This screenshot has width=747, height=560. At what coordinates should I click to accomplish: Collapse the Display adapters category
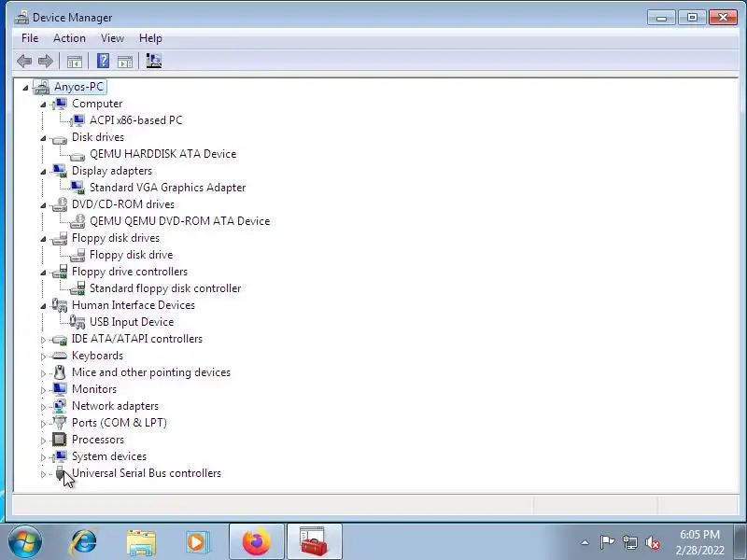[43, 172]
